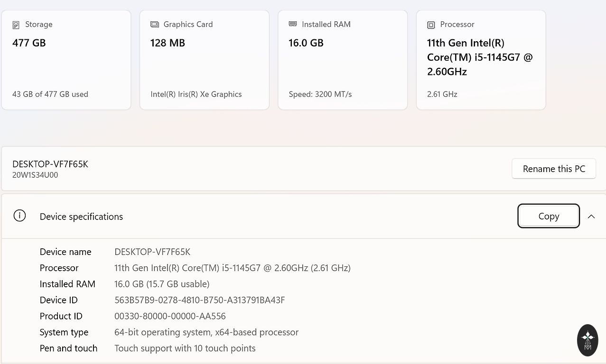Click the 43 GB of 477 GB used text
Screen dimensions: 606x364
tap(50, 94)
